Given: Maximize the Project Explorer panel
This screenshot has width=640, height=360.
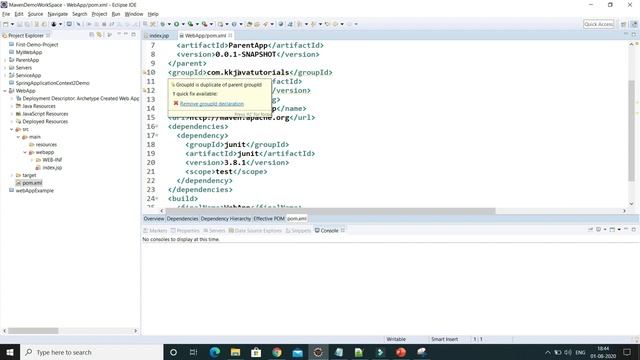Looking at the screenshot, I should [133, 35].
